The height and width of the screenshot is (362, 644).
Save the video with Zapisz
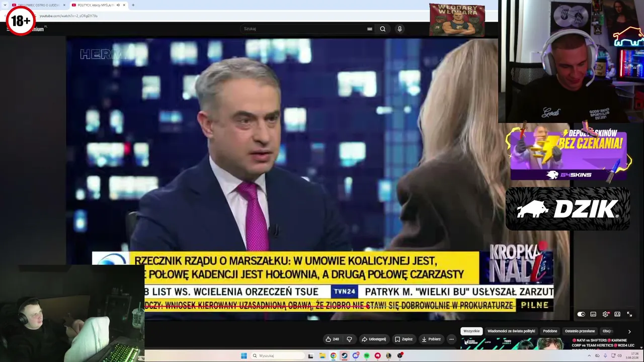[404, 339]
